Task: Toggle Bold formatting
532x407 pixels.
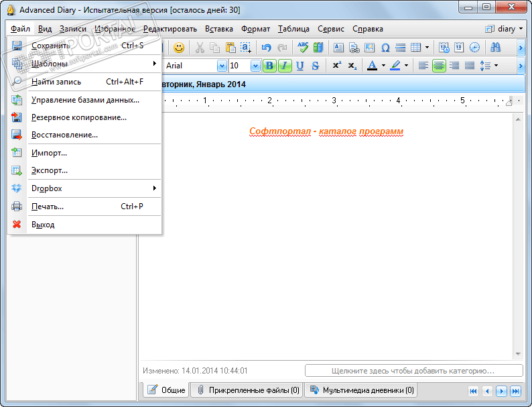Action: pos(269,66)
